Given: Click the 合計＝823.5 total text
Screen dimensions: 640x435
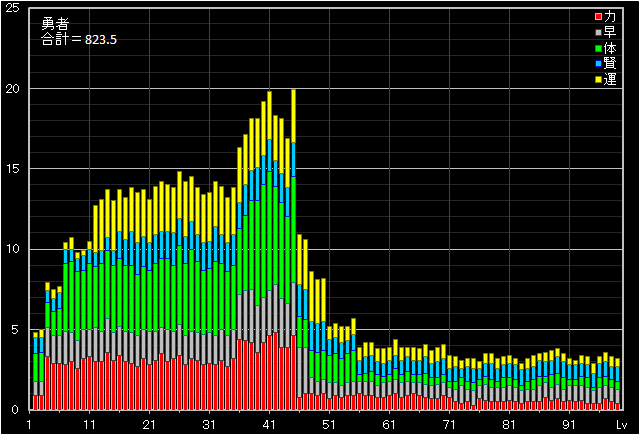Looking at the screenshot, I should (79, 40).
